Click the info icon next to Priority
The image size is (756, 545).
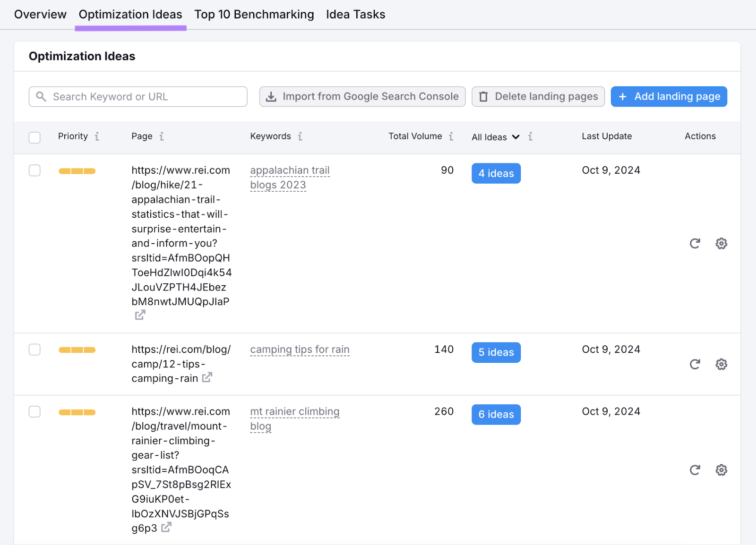pos(98,136)
